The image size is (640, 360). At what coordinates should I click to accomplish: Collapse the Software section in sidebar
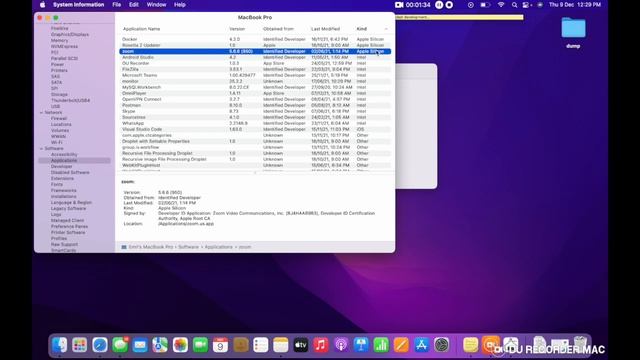[x=41, y=149]
